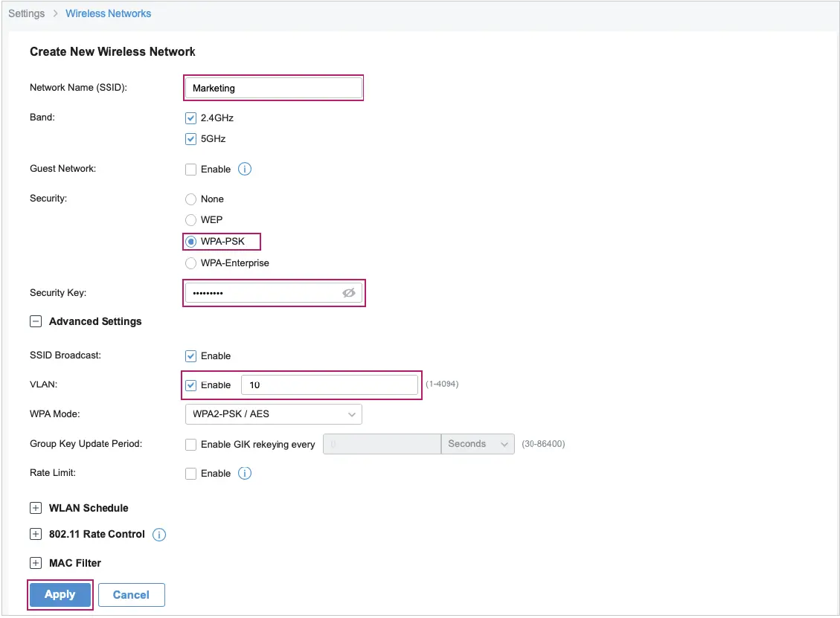The image size is (840, 618).
Task: Toggle password visibility with the eye icon
Action: (348, 293)
